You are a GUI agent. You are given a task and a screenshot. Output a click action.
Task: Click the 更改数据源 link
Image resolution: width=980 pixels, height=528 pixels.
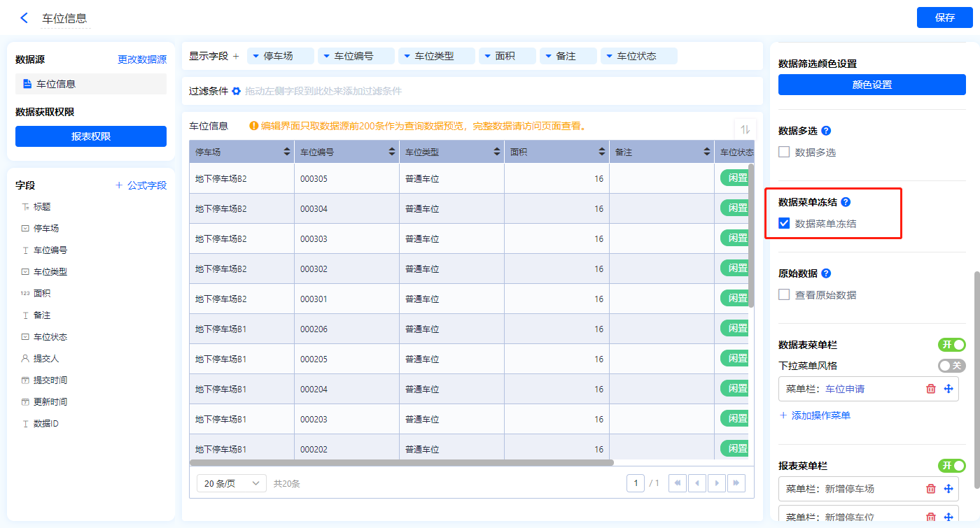(142, 60)
